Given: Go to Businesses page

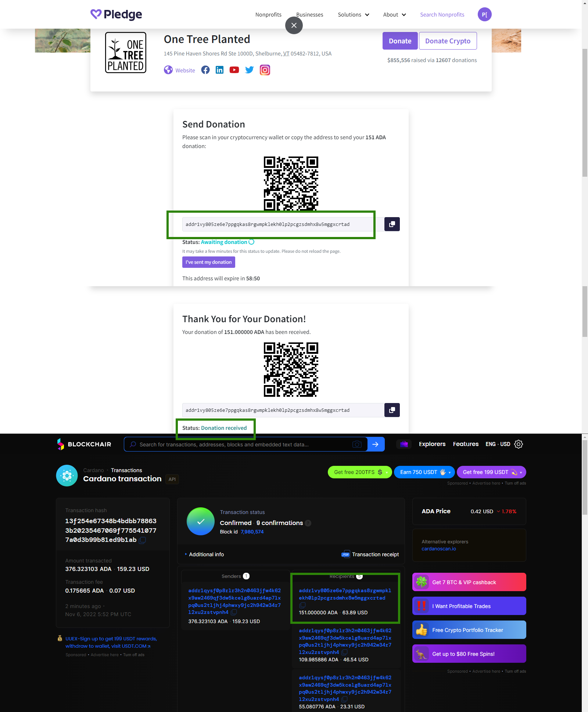Looking at the screenshot, I should click(x=309, y=15).
